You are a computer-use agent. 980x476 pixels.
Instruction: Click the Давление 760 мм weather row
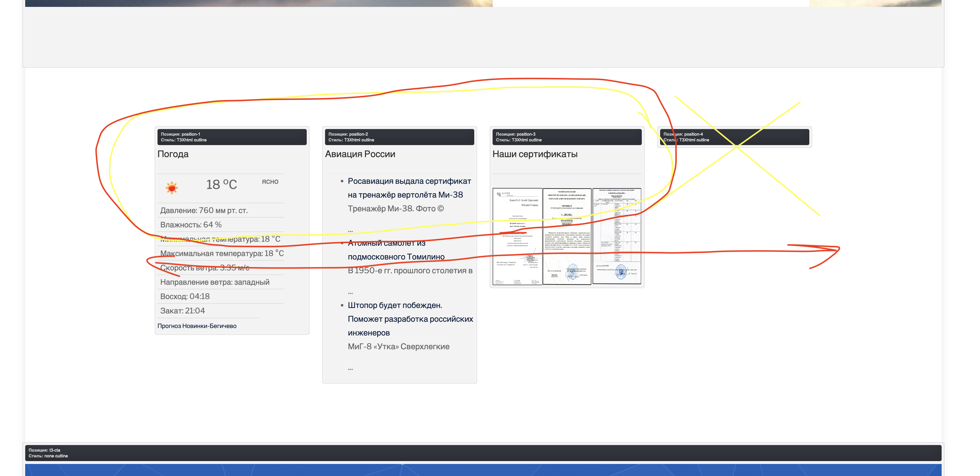[x=204, y=210]
